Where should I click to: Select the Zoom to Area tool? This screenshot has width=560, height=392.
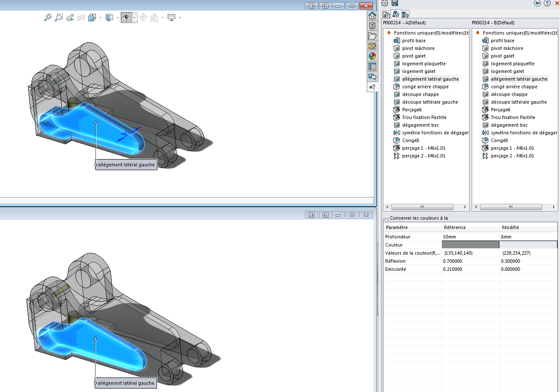59,17
